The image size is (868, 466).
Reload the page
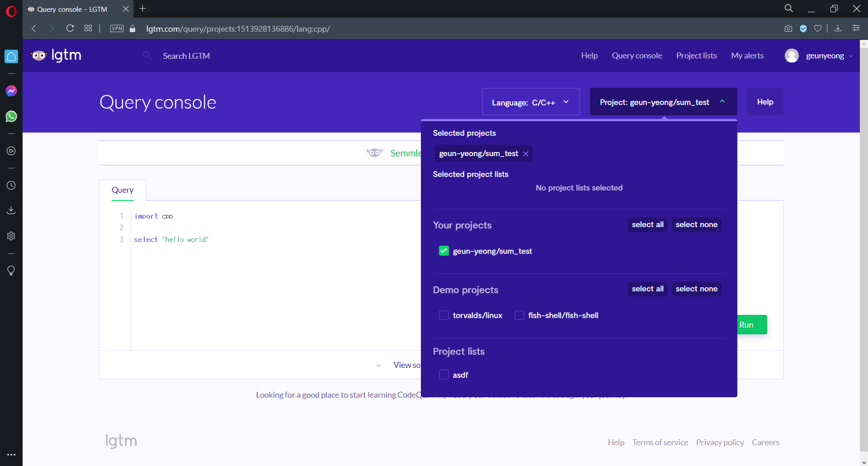coord(70,29)
